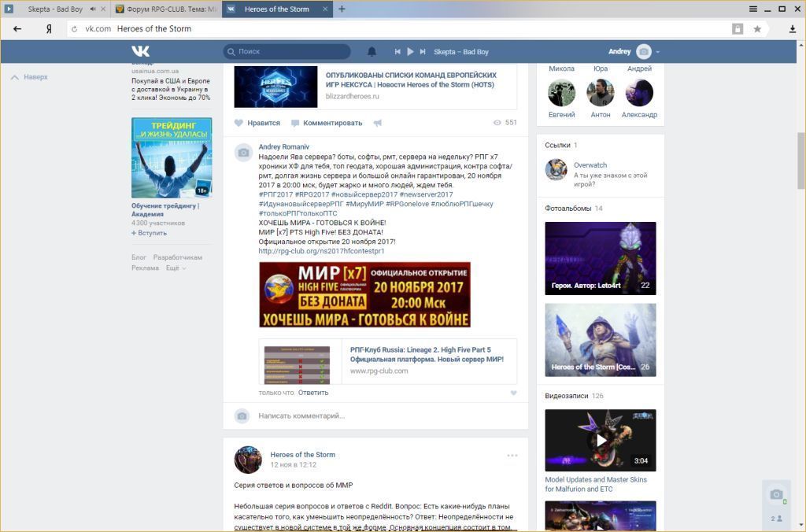The width and height of the screenshot is (806, 532).
Task: Click Heroes of the Storm post avatar
Action: point(248,460)
